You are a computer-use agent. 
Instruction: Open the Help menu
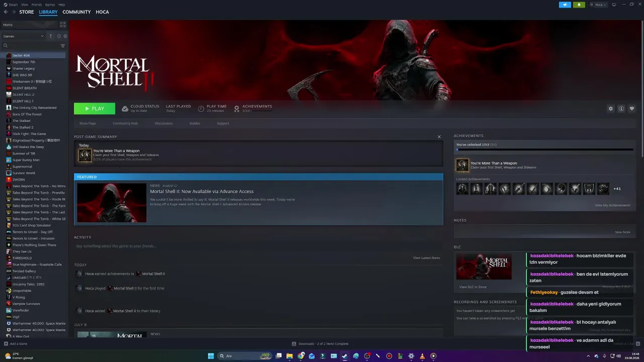point(62,5)
